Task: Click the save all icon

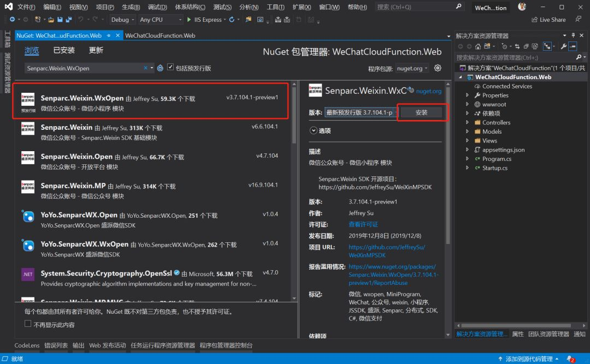Action: point(69,20)
